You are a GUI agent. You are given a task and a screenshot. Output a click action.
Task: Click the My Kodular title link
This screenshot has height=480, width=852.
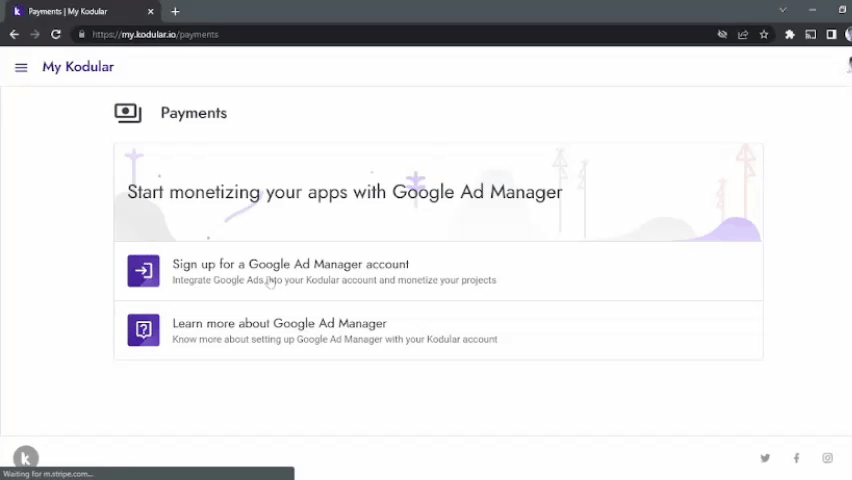click(78, 67)
